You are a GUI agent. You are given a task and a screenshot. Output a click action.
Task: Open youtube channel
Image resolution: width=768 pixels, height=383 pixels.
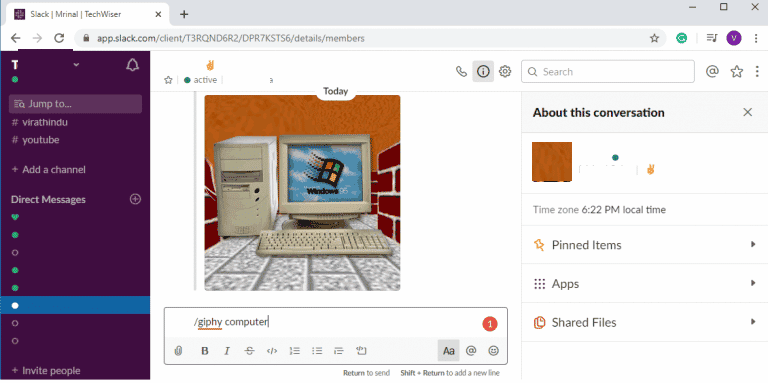coord(35,140)
